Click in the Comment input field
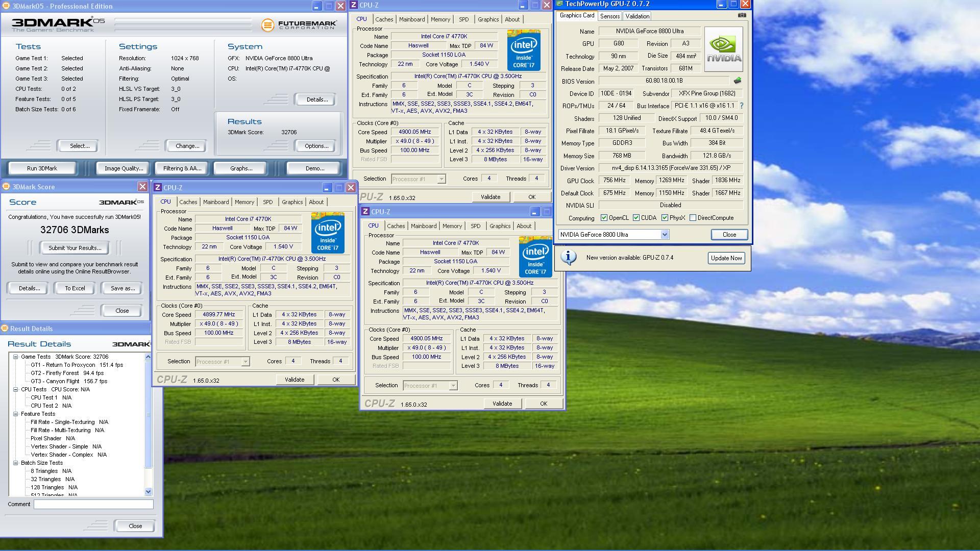The image size is (980, 551). 93,505
